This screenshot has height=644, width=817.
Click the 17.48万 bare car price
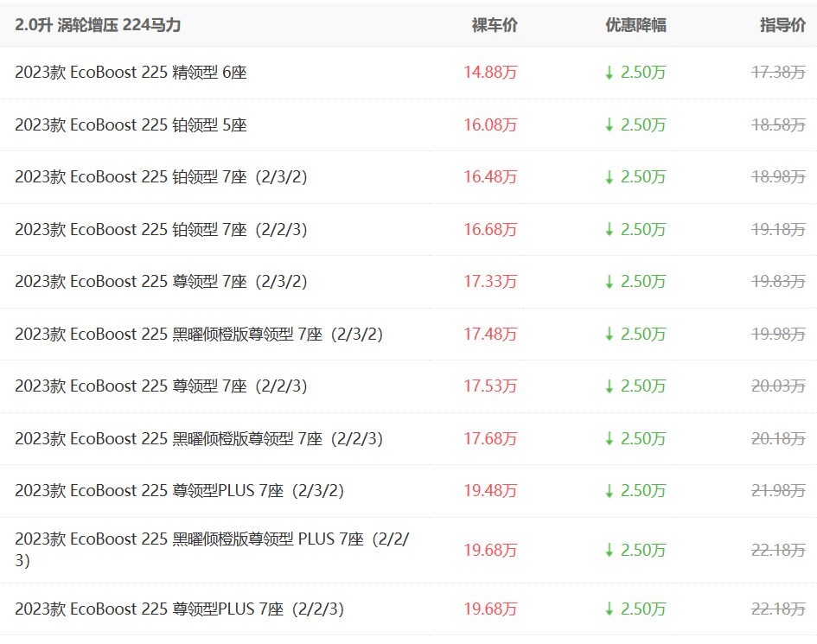coord(490,334)
